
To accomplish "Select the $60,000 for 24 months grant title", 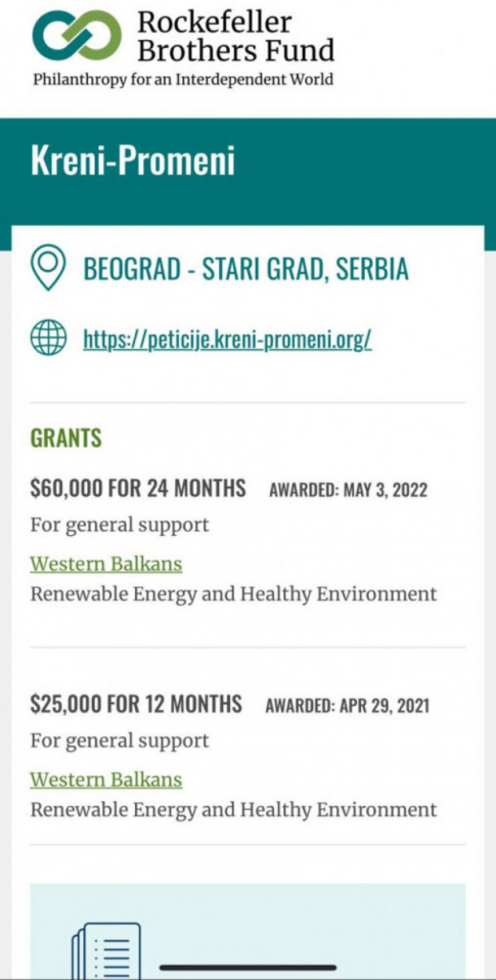I will click(x=138, y=489).
